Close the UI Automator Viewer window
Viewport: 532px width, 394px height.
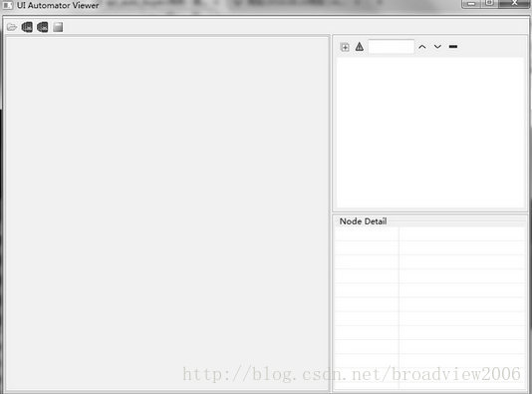(x=514, y=3)
